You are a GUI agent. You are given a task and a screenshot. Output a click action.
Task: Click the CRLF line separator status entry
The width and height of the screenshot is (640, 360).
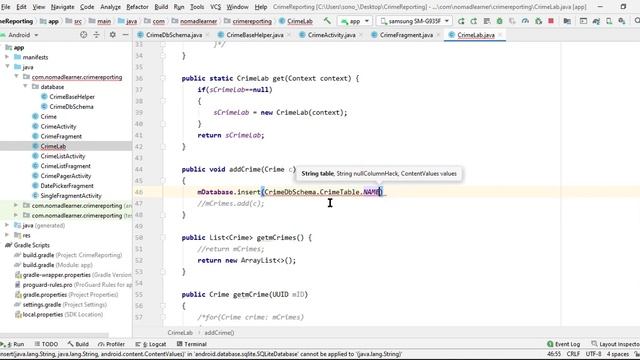coord(573,354)
